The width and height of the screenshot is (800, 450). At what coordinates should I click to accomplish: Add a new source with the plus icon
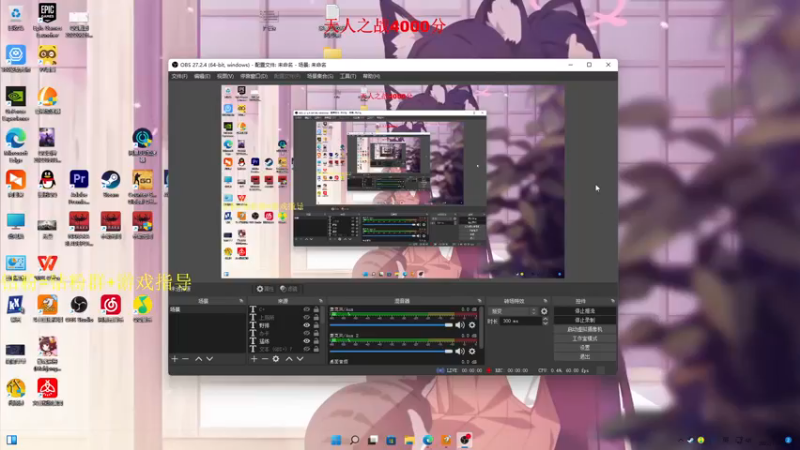pyautogui.click(x=254, y=359)
